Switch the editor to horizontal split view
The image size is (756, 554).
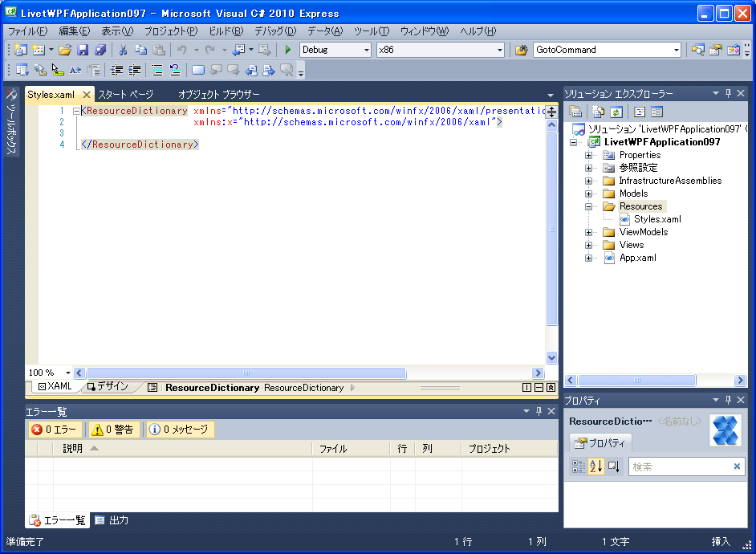point(539,388)
